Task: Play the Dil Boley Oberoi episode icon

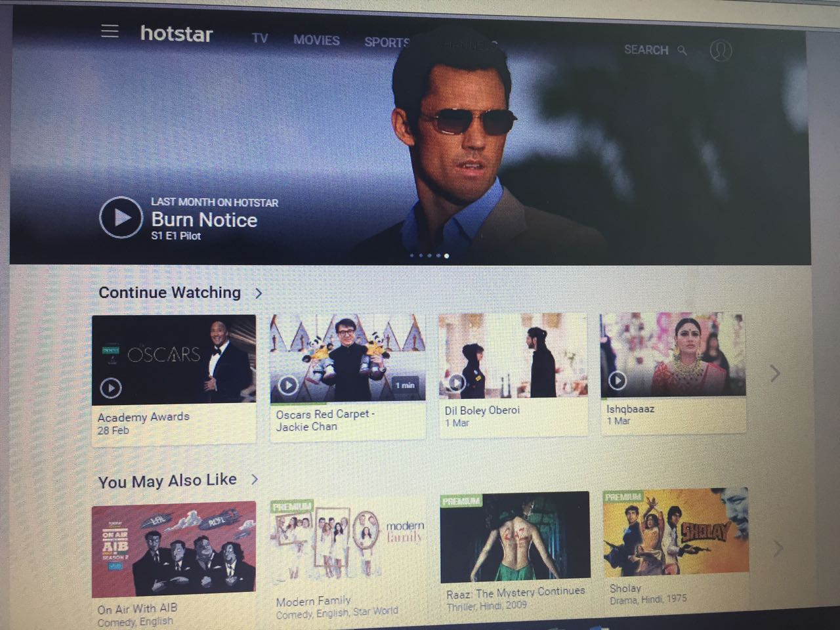Action: coord(456,382)
